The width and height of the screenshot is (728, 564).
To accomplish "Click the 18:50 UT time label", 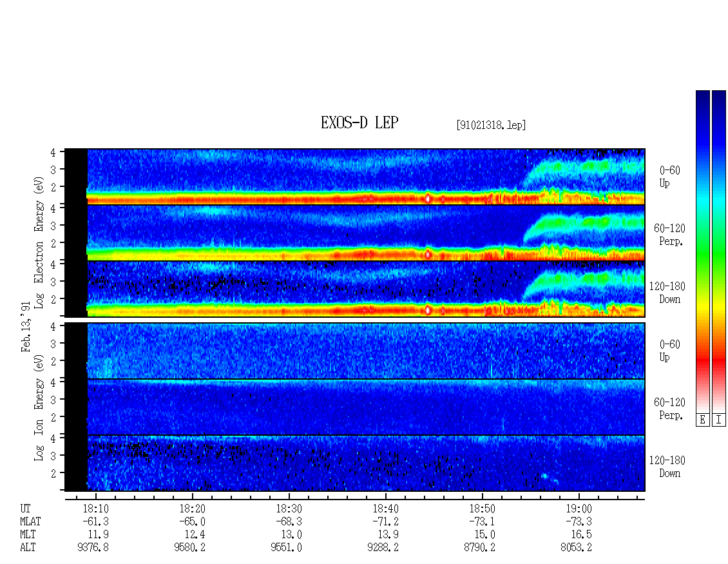I will (482, 509).
